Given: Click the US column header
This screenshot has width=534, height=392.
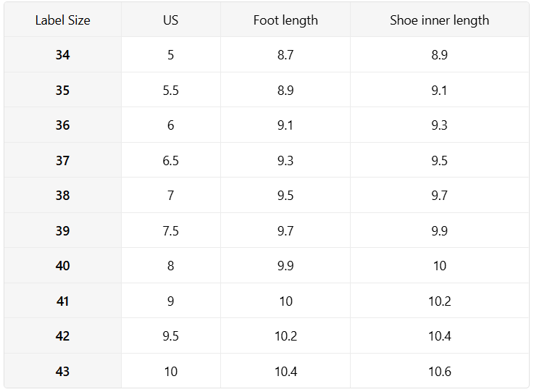Looking at the screenshot, I should [171, 20].
